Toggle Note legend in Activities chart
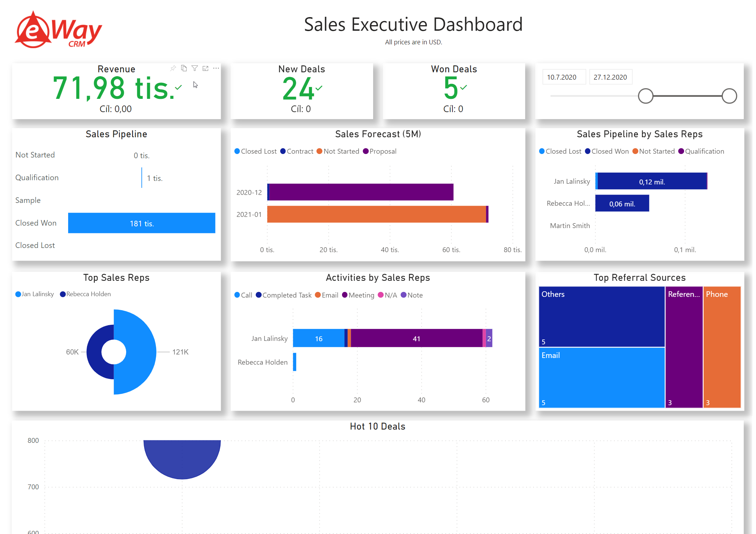Screen dimensions: 756x534 (412, 295)
